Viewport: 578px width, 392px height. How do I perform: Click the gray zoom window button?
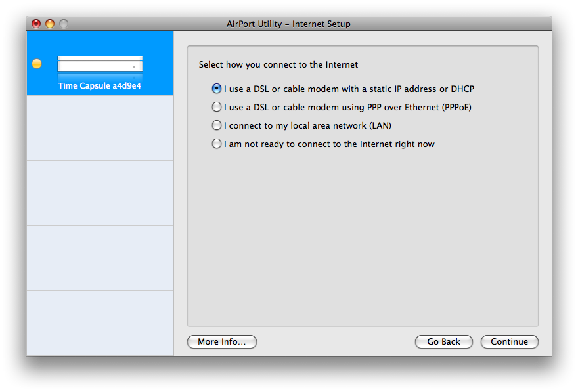tap(64, 24)
